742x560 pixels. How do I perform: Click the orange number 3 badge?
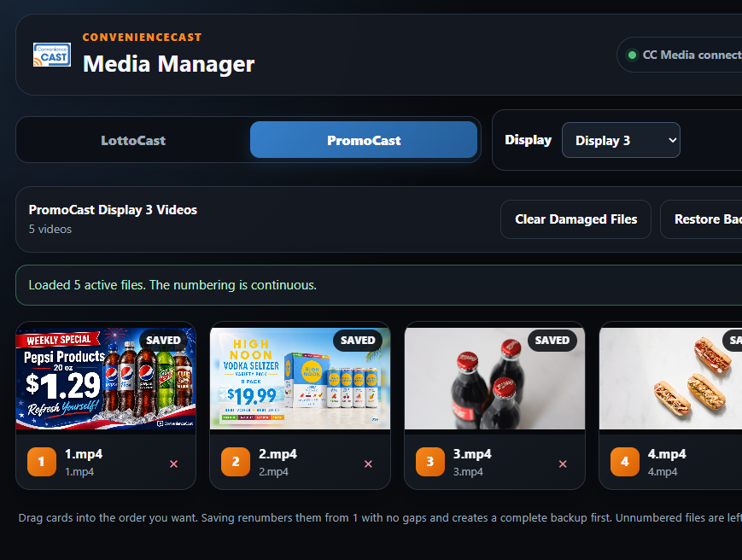430,462
